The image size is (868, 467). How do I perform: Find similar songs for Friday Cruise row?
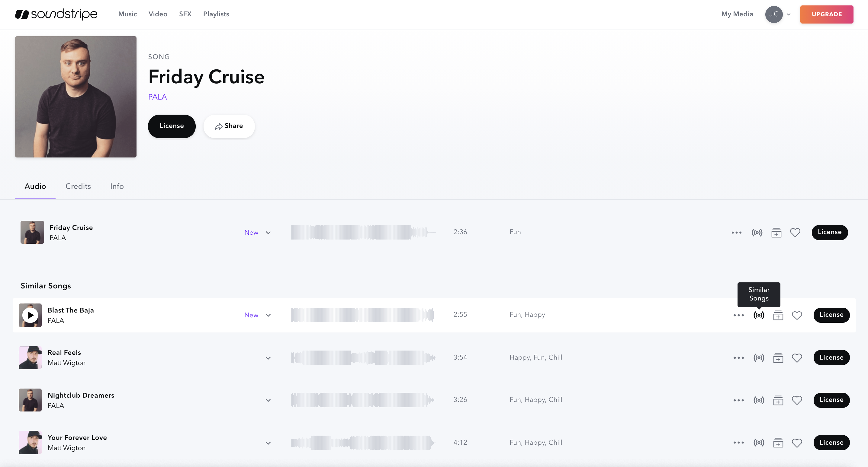coord(757,232)
